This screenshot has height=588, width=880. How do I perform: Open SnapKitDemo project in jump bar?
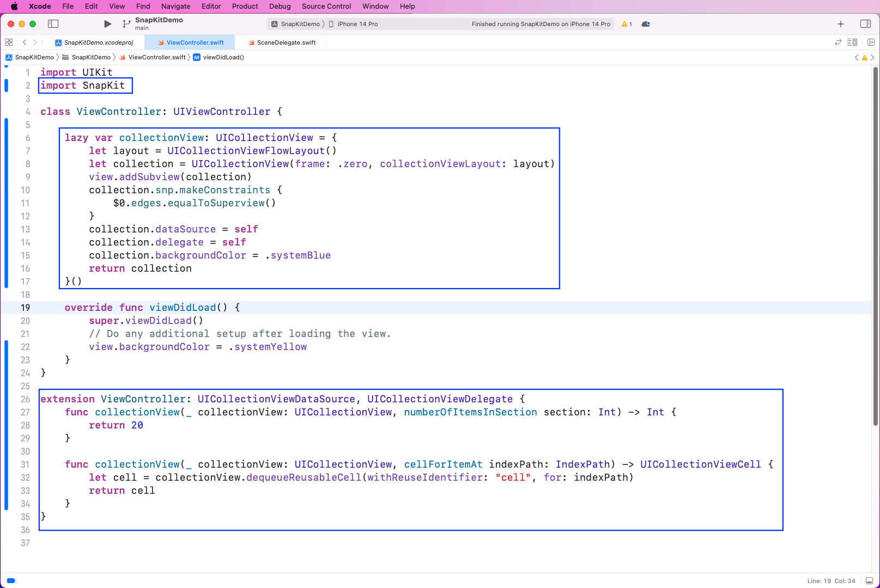click(x=30, y=57)
